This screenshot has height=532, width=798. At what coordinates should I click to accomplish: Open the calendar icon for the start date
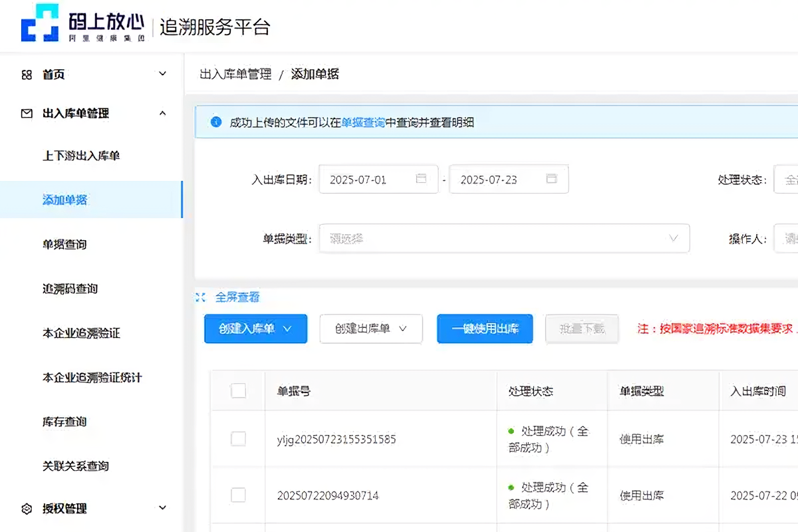(422, 178)
